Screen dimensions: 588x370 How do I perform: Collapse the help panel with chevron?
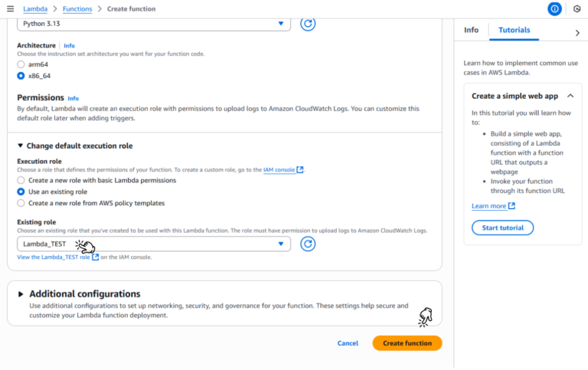tap(577, 32)
